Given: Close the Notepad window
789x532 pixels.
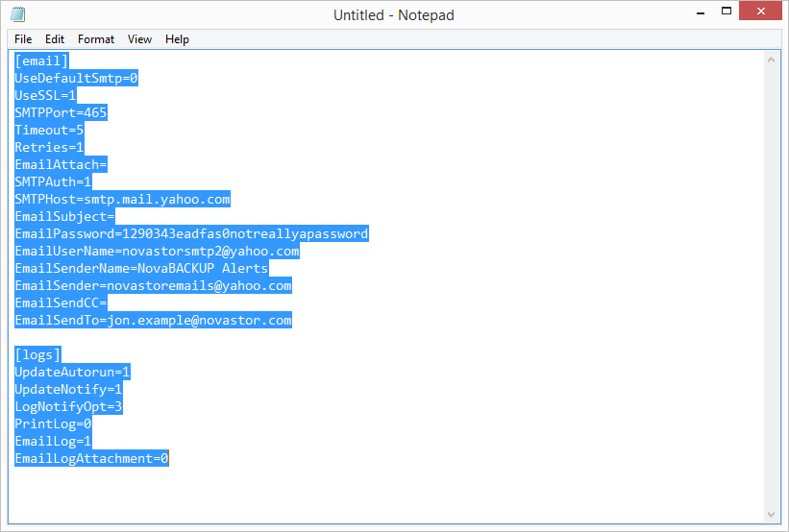Looking at the screenshot, I should 760,12.
